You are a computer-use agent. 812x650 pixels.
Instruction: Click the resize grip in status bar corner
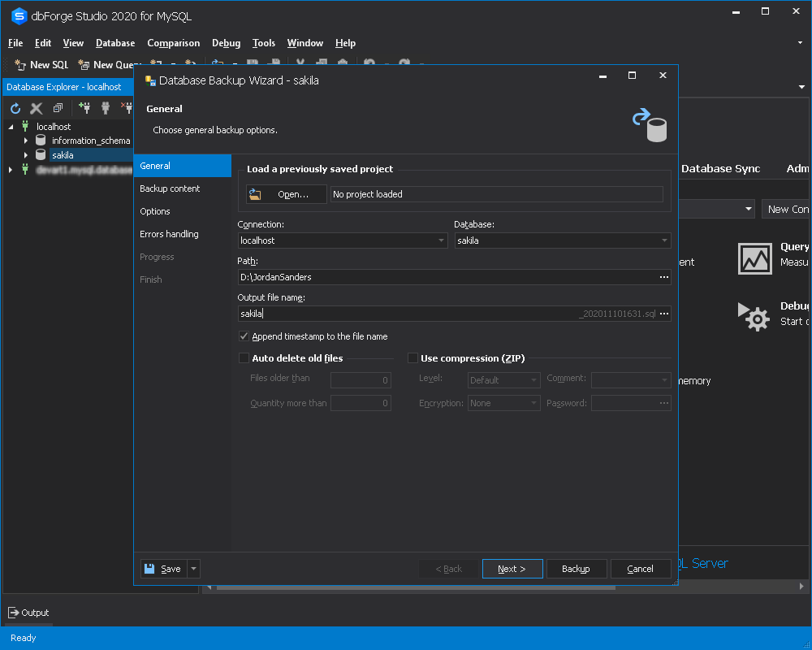click(x=806, y=643)
